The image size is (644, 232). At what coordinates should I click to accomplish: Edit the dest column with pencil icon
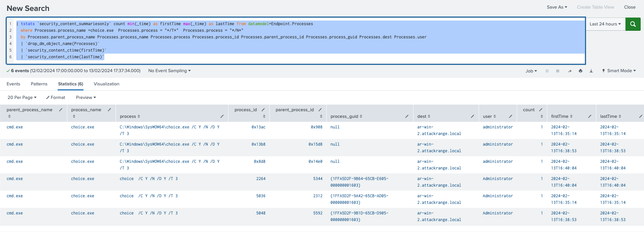tap(472, 116)
